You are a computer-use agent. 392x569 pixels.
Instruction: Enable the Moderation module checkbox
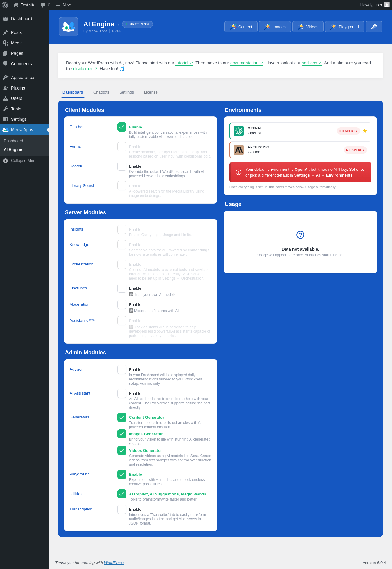(x=122, y=304)
